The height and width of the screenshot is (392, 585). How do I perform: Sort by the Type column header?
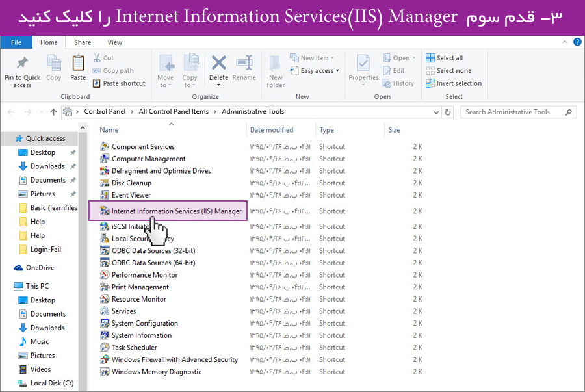(326, 130)
